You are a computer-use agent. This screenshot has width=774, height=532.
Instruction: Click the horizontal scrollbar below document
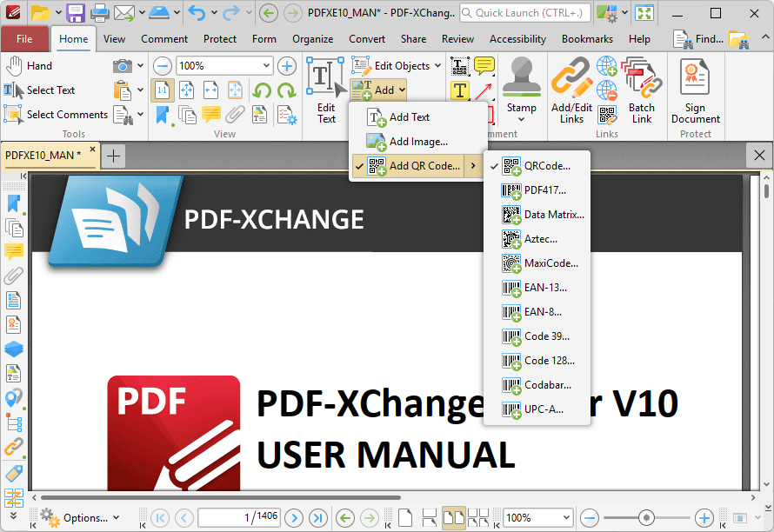tap(221, 497)
